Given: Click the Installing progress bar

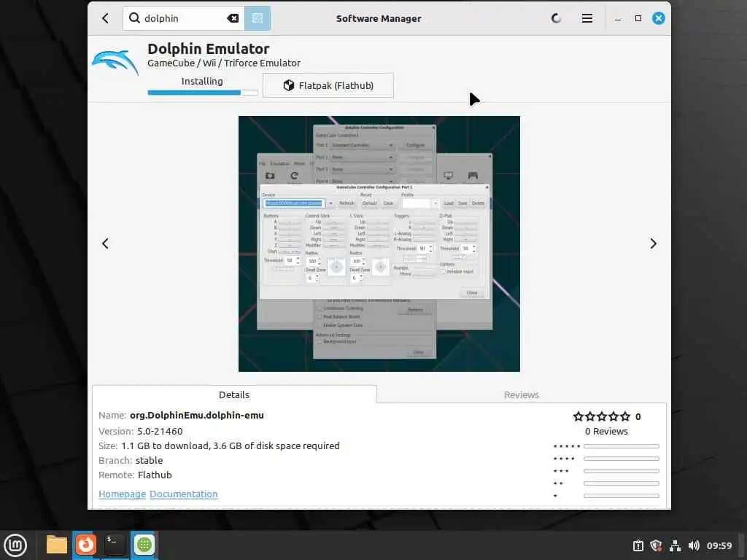Looking at the screenshot, I should [x=203, y=93].
